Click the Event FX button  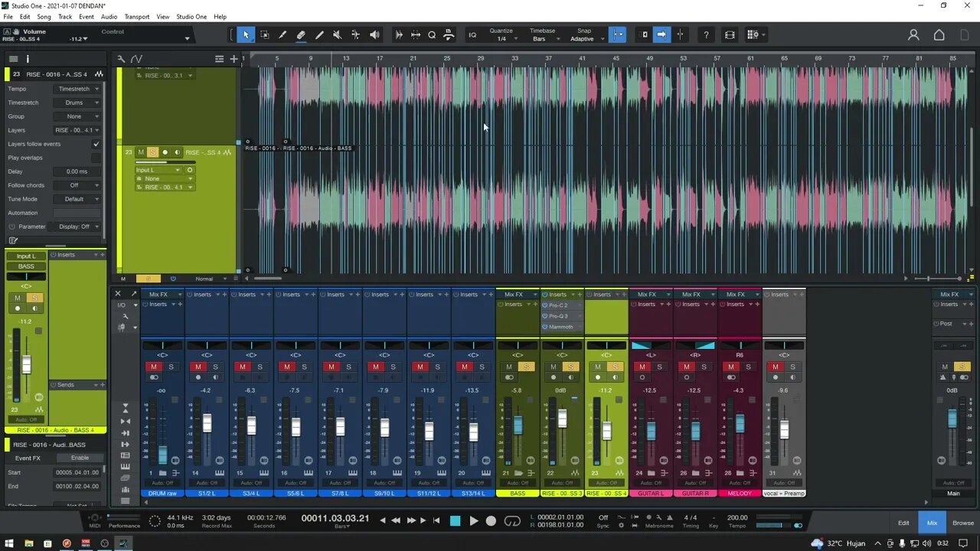28,458
